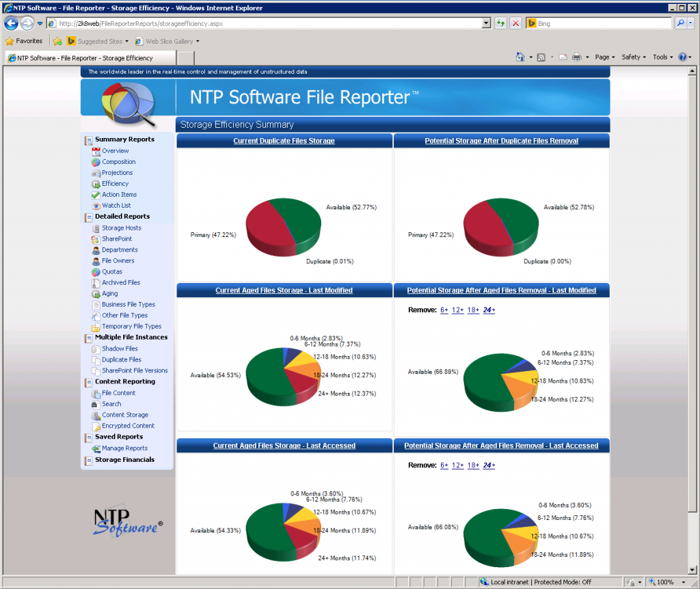Screen dimensions: 700x589
Task: Click the Aging report icon
Action: (96, 294)
